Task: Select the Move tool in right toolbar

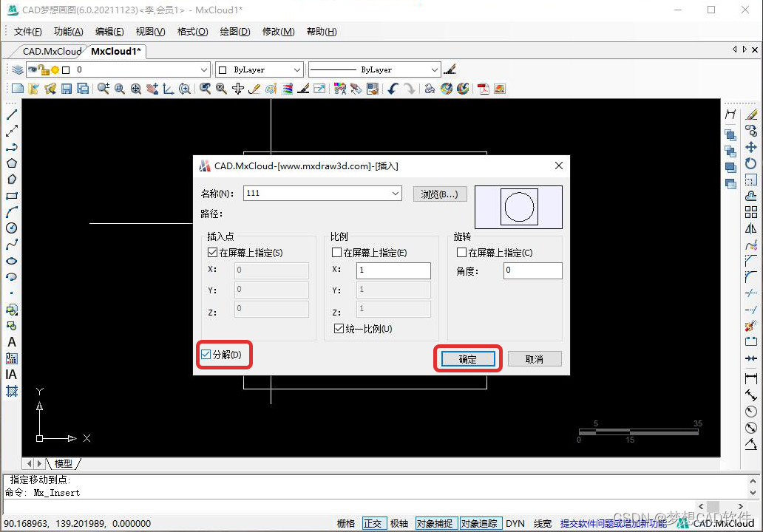Action: 751,147
